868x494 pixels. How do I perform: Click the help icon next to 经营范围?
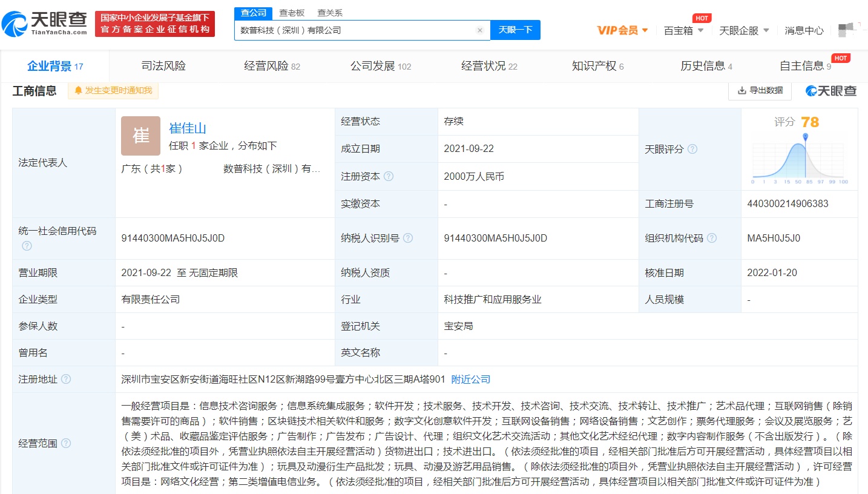(x=66, y=443)
